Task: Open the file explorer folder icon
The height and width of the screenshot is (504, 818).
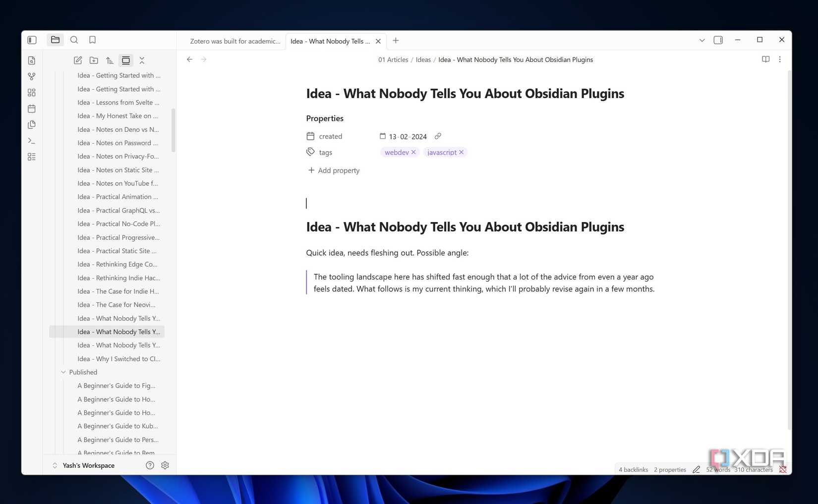Action: pos(55,40)
